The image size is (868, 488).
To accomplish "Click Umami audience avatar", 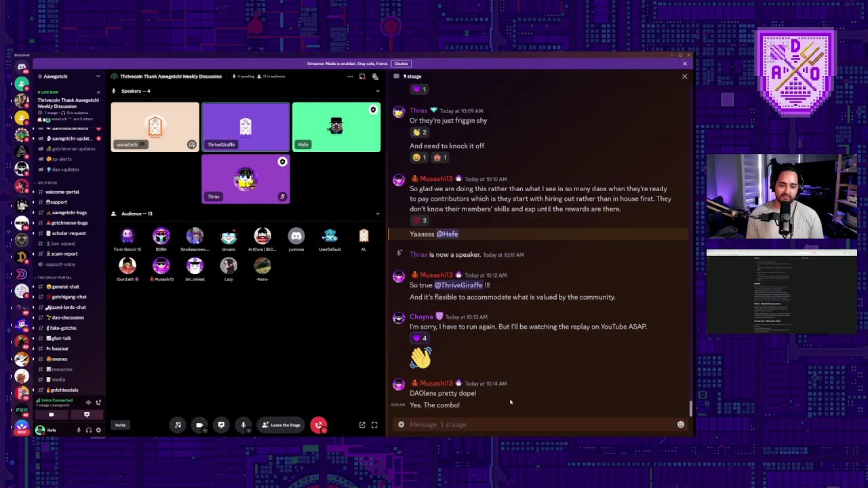I will tap(229, 236).
